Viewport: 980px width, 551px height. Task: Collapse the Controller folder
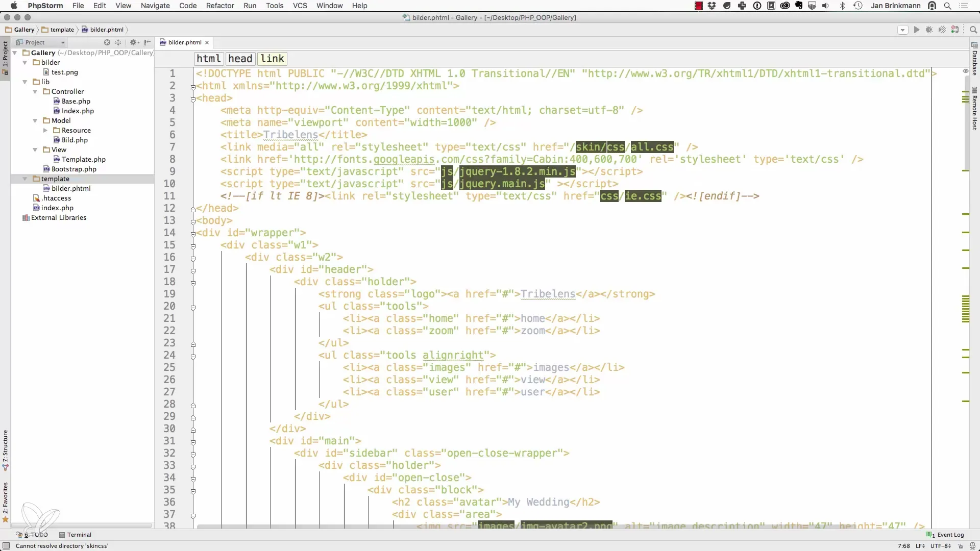35,91
